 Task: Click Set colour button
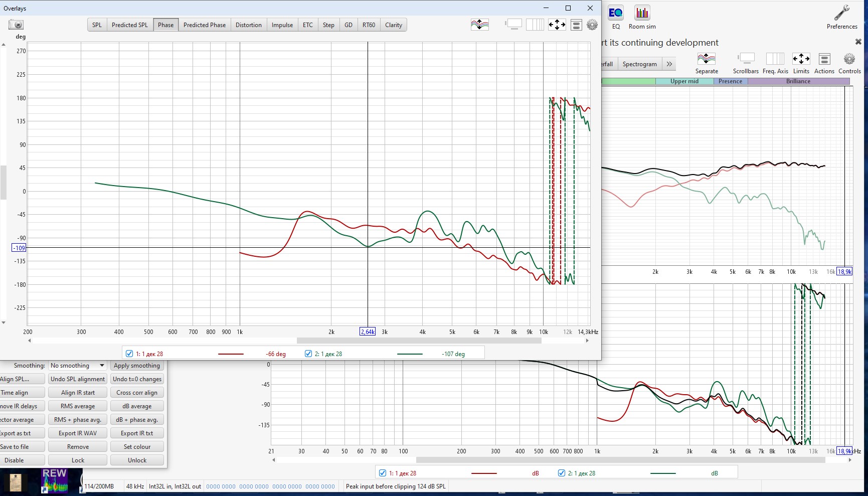137,447
